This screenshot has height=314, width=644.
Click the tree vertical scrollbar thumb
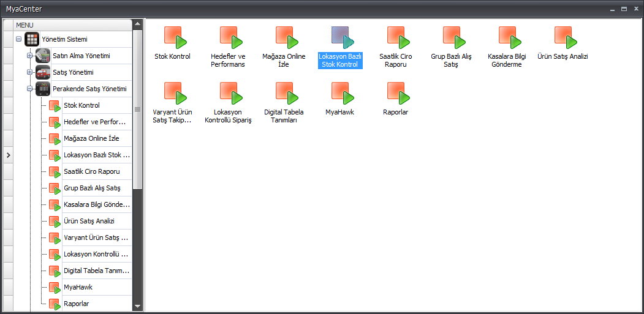pyautogui.click(x=138, y=109)
